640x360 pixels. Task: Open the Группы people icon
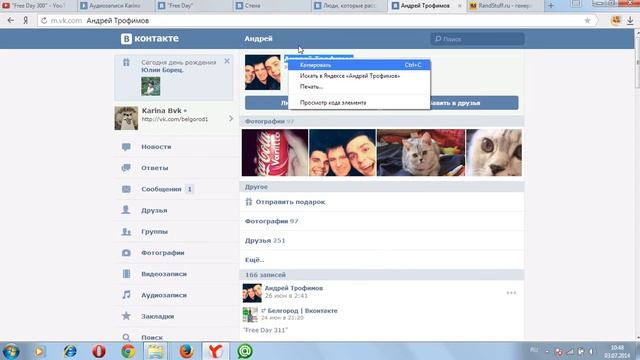pyautogui.click(x=126, y=231)
